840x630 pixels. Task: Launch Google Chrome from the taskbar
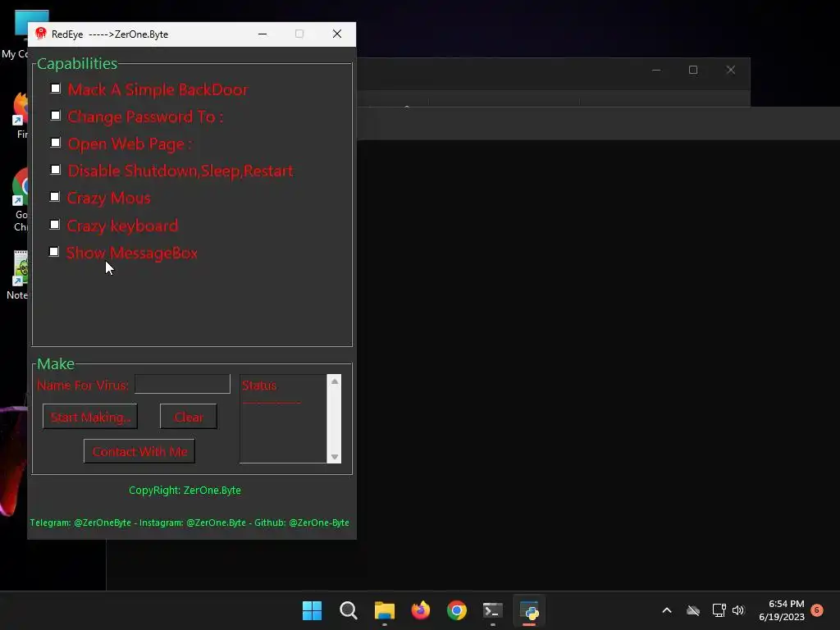[457, 610]
